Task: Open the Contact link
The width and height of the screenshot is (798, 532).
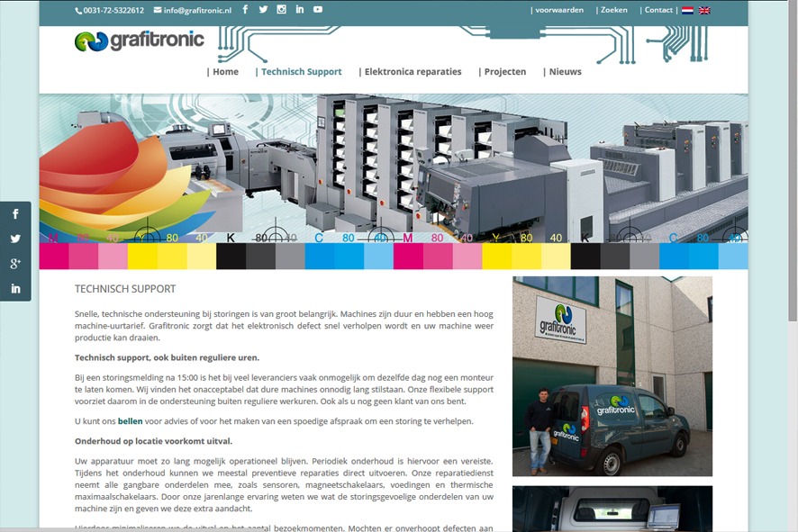Action: pos(658,10)
